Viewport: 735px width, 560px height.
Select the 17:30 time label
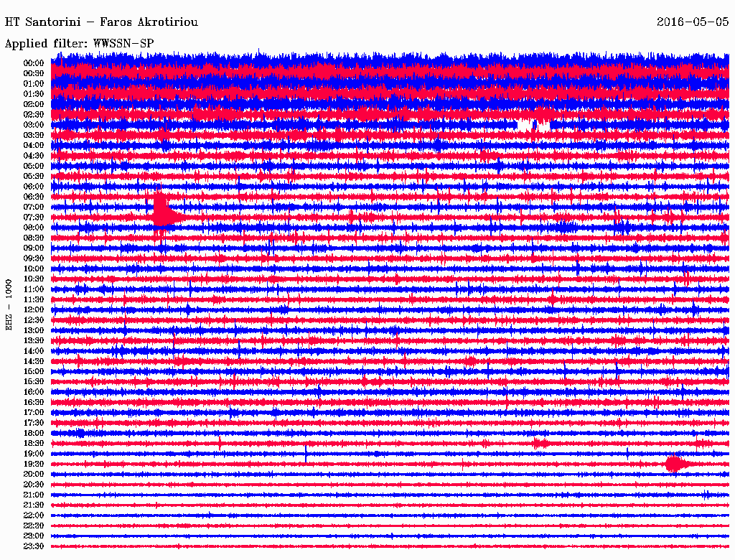pos(34,423)
